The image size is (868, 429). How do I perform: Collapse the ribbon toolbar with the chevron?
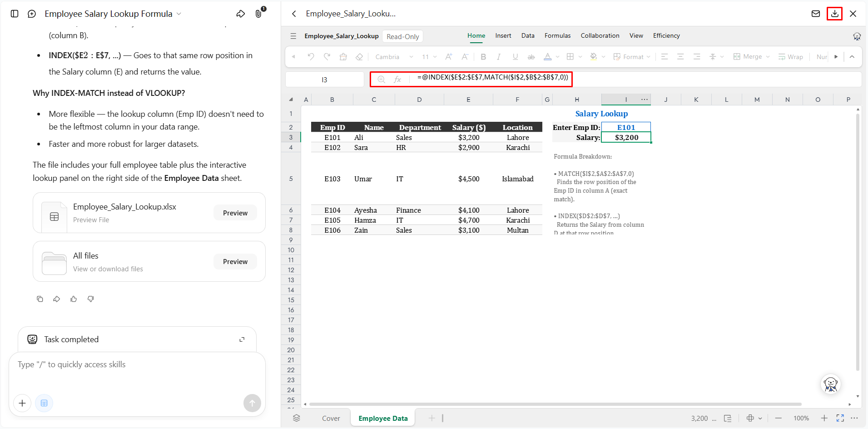coord(852,57)
